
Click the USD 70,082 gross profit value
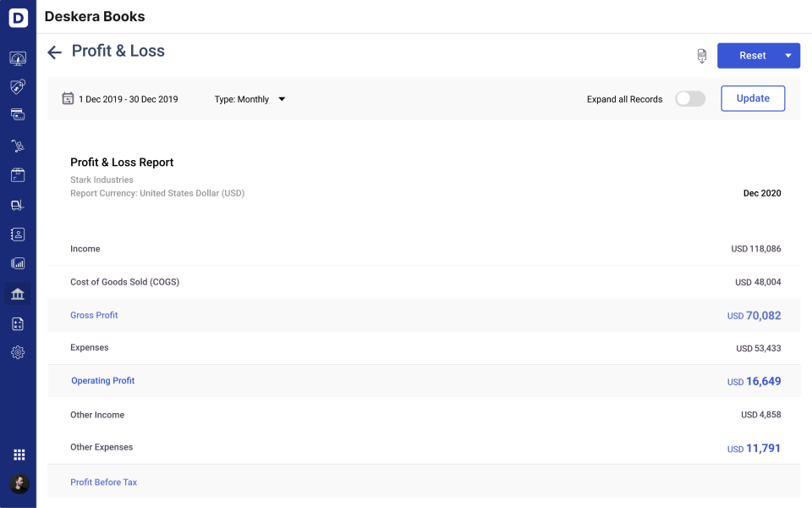(754, 315)
